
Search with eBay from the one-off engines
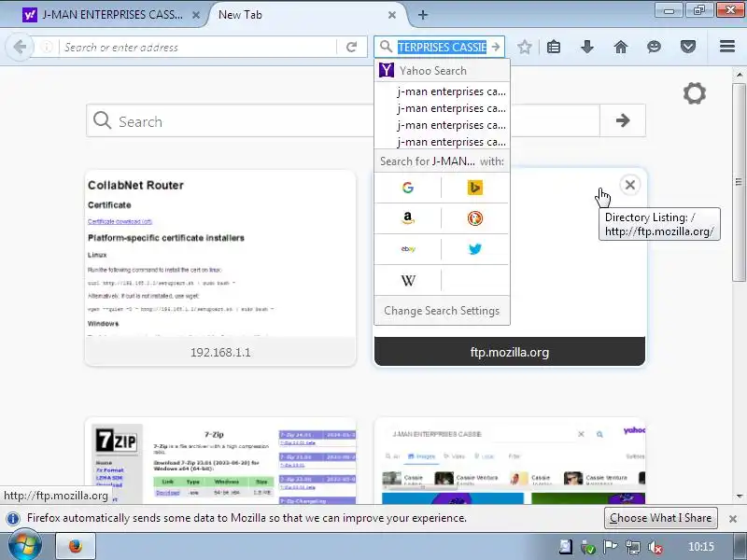click(408, 249)
